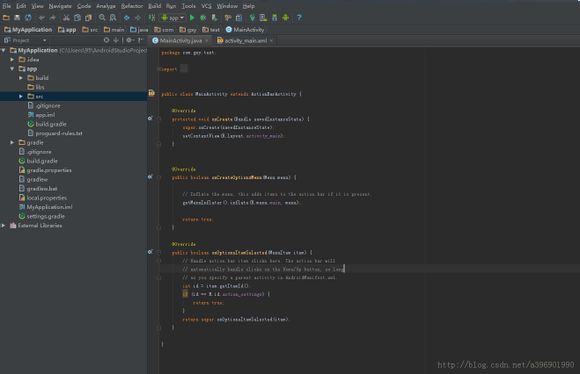Open the Refactor menu
Screen dimensions: 580x374
[x=132, y=6]
